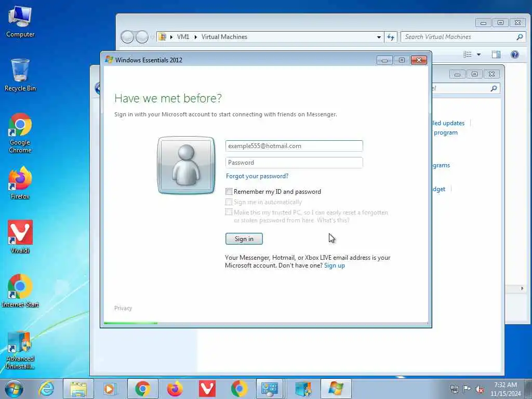Check Make this my trusted PC
The image size is (532, 399).
229,212
